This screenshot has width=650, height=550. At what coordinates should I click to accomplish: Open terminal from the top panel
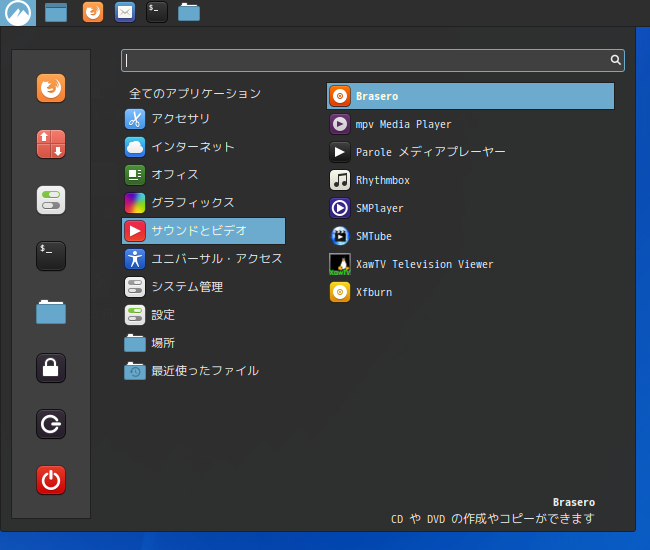[x=157, y=12]
